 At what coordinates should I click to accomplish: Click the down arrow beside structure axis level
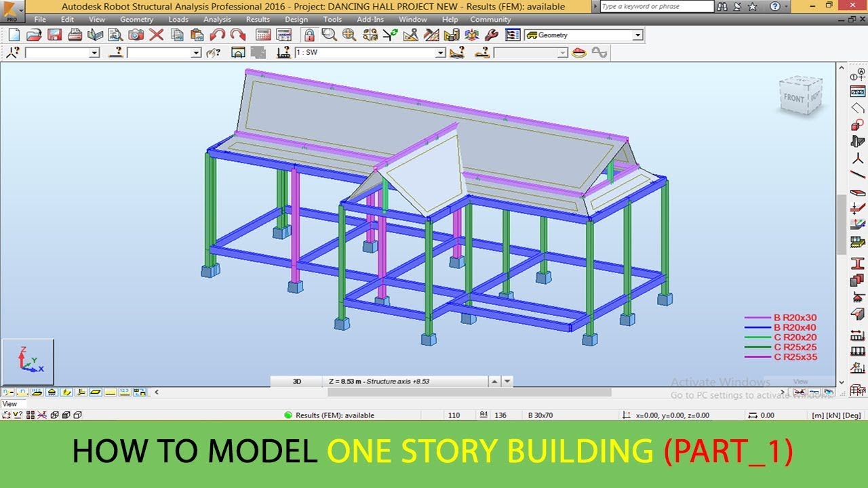(x=507, y=382)
